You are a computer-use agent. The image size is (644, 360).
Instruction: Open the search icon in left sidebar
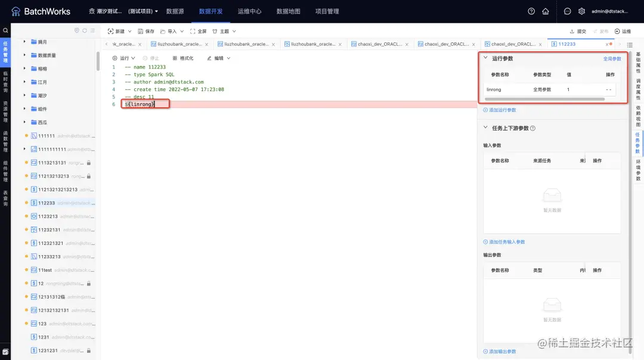pos(5,30)
